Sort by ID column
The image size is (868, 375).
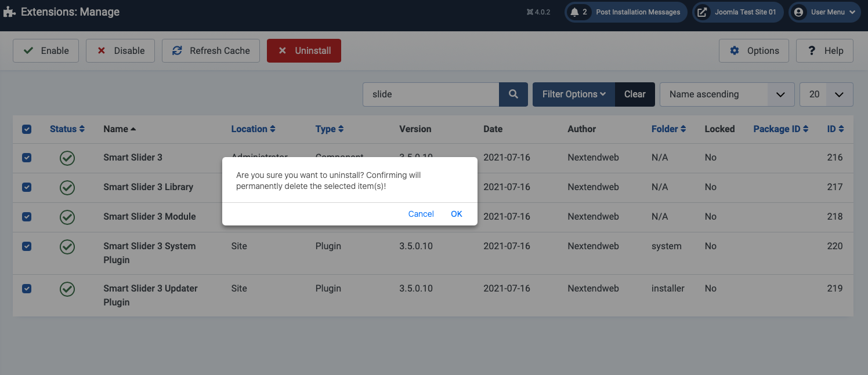pyautogui.click(x=836, y=129)
